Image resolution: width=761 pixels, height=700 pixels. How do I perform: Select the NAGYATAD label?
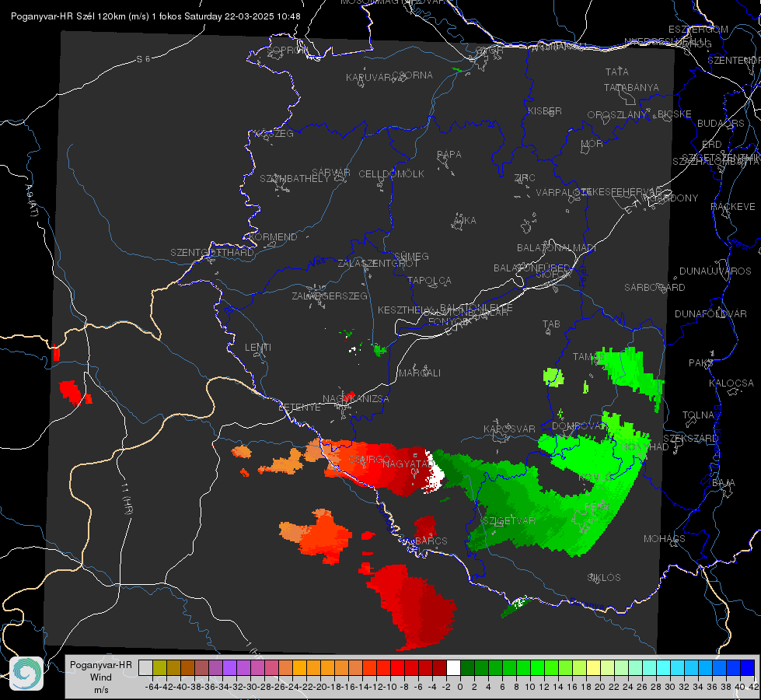pyautogui.click(x=407, y=464)
